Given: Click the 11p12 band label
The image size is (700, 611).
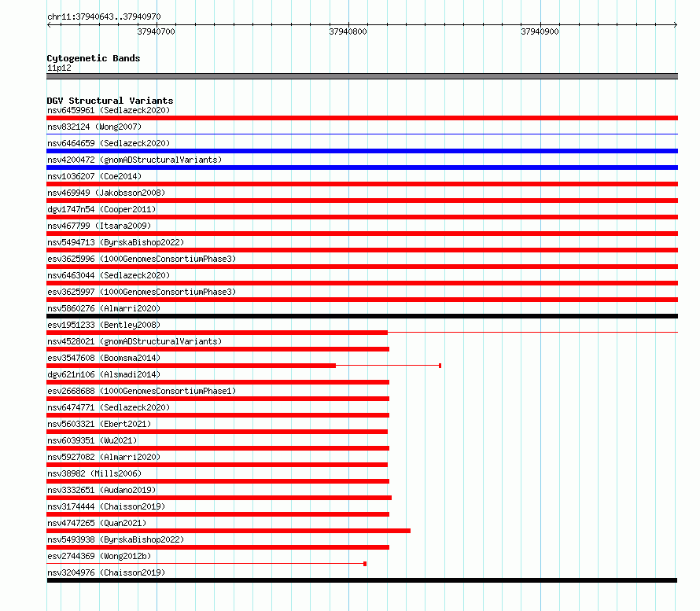Looking at the screenshot, I should click(59, 68).
